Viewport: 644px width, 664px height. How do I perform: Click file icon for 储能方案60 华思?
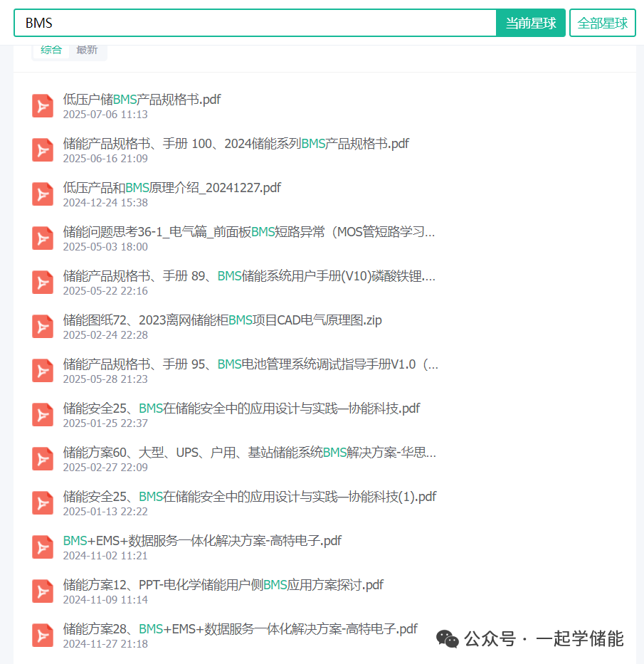click(43, 459)
